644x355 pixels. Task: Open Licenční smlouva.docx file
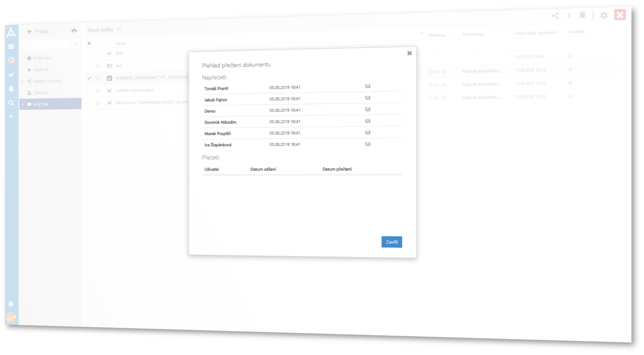pos(135,90)
